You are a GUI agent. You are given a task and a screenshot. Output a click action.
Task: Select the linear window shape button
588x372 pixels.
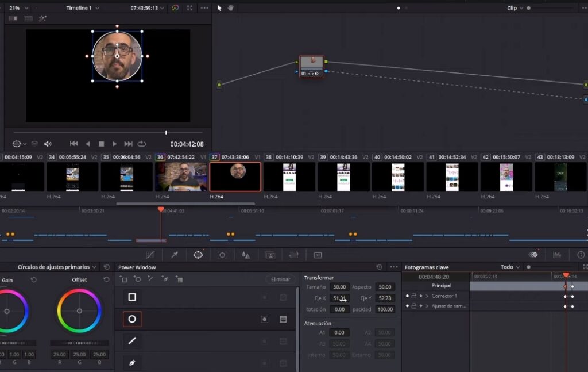(x=132, y=341)
